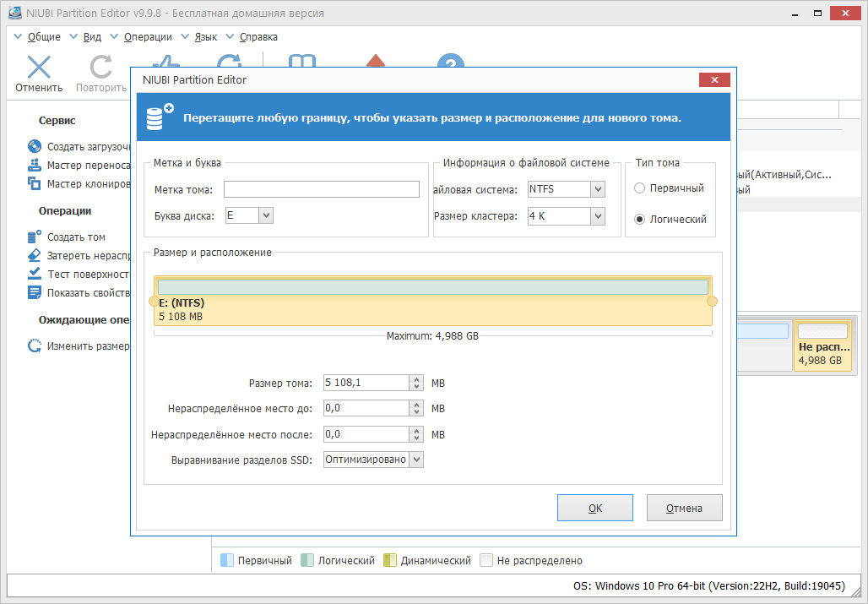Screen dimensions: 868x604
Task: Open the NTFS file system dropdown
Action: tap(598, 189)
